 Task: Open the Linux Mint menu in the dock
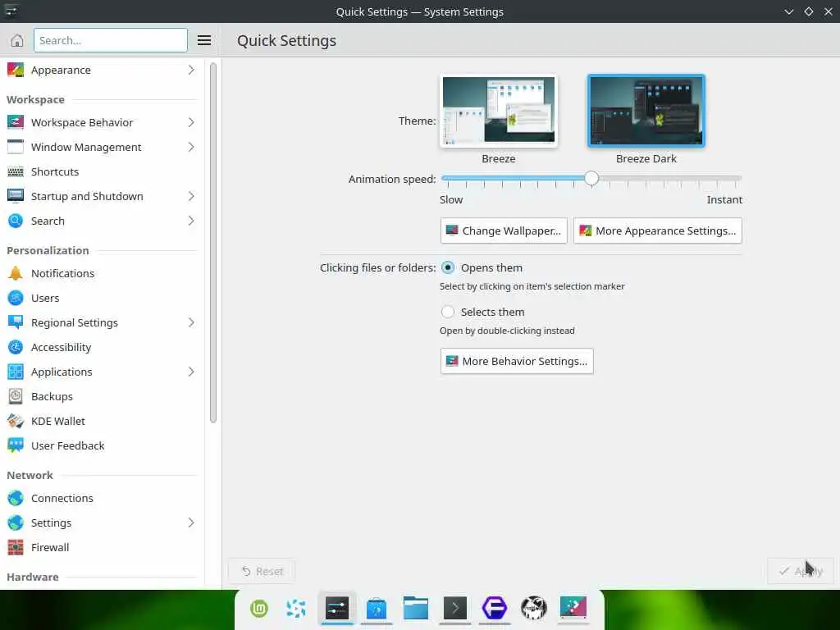[x=258, y=609]
